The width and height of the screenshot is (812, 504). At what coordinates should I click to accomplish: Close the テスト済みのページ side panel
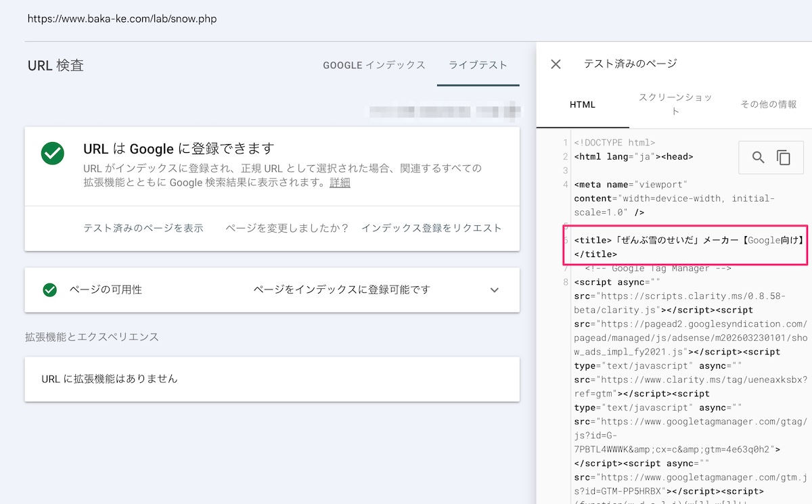556,64
